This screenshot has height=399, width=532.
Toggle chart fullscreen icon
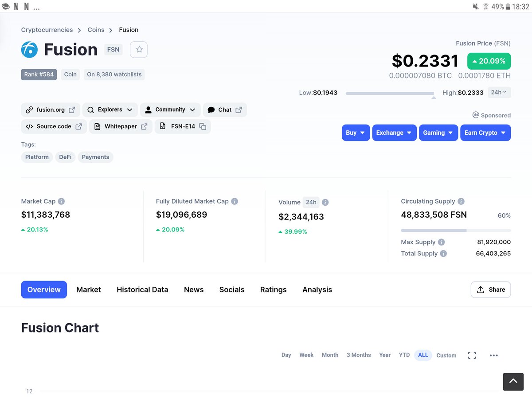(472, 355)
